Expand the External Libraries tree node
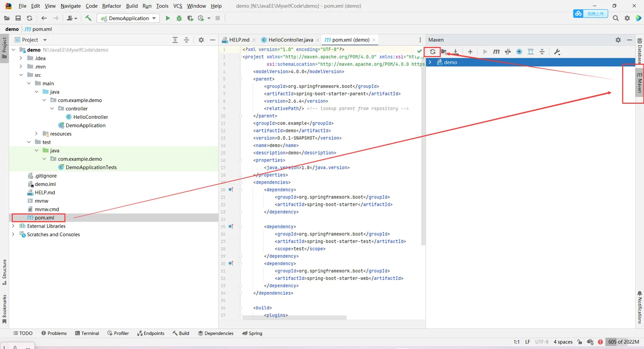 13,226
